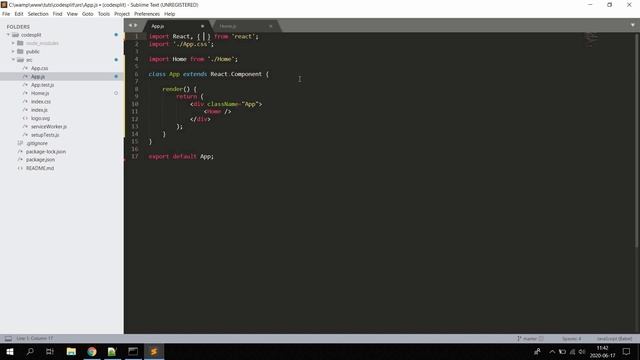
Task: Open the View menu
Action: click(72, 14)
